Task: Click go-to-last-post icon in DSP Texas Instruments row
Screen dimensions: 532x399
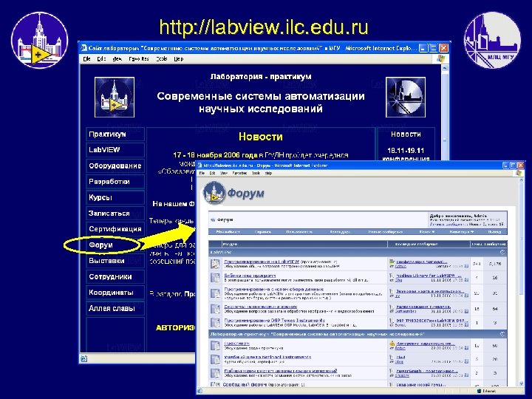Action: tap(466, 325)
